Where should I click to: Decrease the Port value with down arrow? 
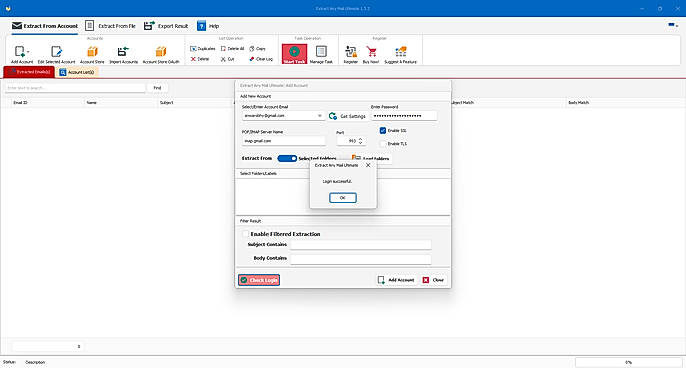coord(360,143)
